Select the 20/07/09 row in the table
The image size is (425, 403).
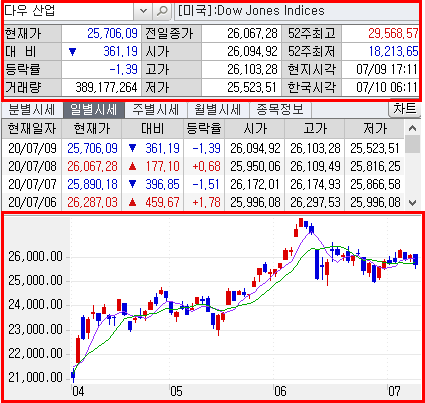point(203,148)
